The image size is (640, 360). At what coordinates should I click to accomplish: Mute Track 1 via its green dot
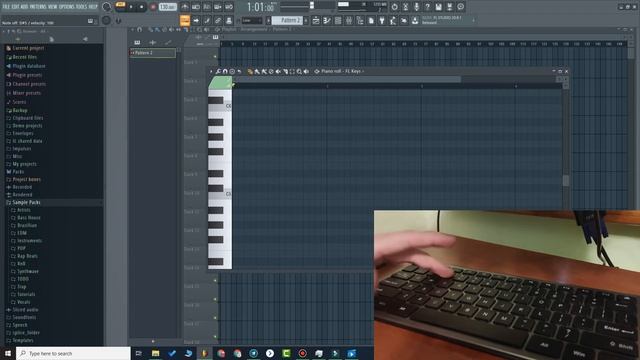tap(215, 57)
